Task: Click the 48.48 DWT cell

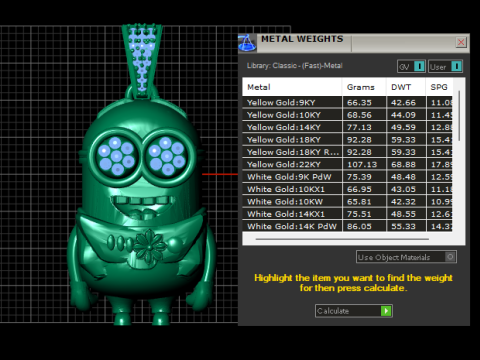Action: (406, 177)
